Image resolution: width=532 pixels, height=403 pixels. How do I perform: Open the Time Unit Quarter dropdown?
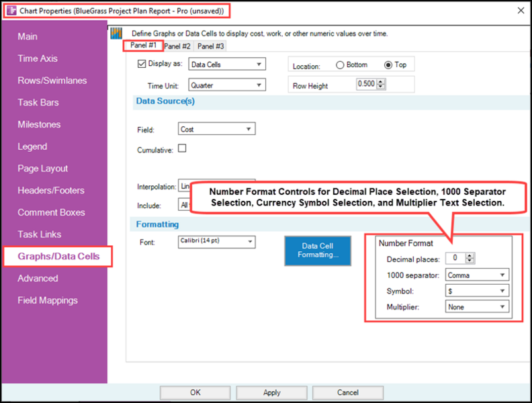227,85
